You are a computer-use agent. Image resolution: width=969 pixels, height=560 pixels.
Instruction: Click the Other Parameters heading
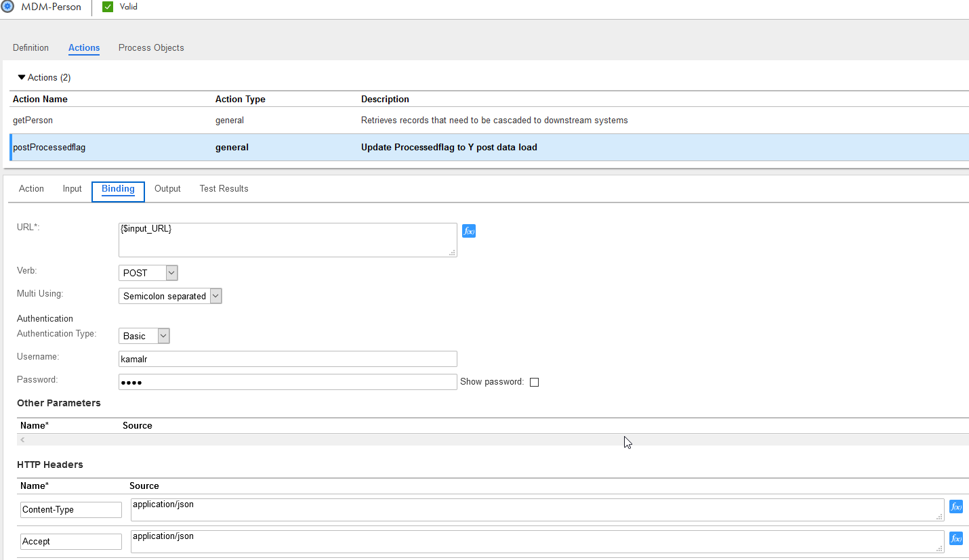pos(59,403)
